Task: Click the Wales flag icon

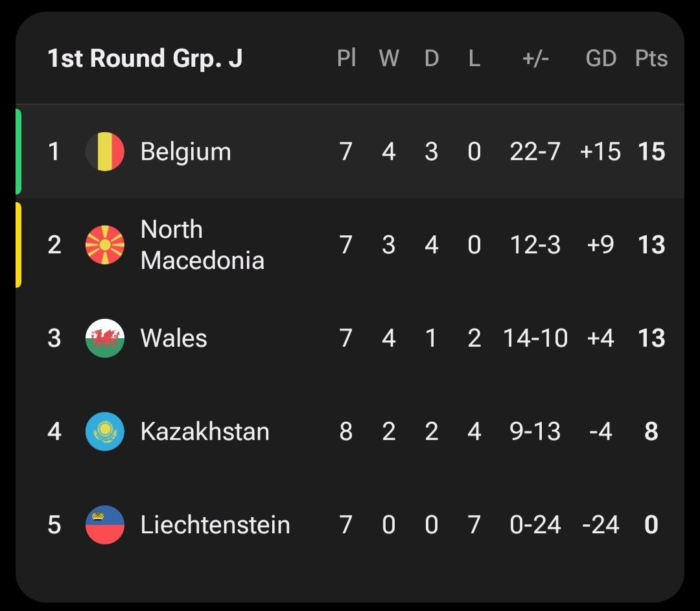Action: click(105, 338)
